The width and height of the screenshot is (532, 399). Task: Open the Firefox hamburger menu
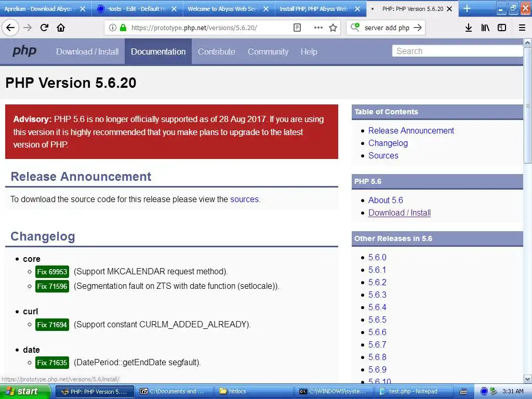tap(522, 28)
